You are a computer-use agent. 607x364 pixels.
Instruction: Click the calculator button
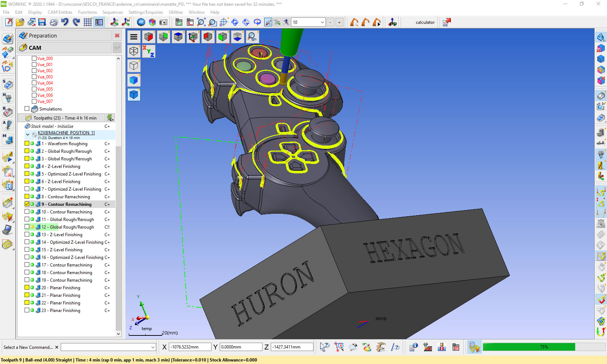pos(425,22)
